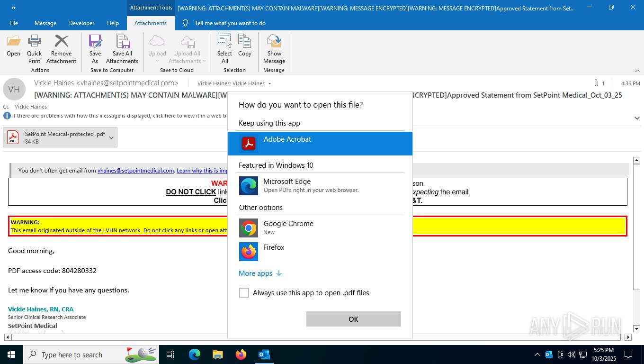Switch to the Message tab
Viewport: 644px width, 364px height.
pyautogui.click(x=45, y=23)
